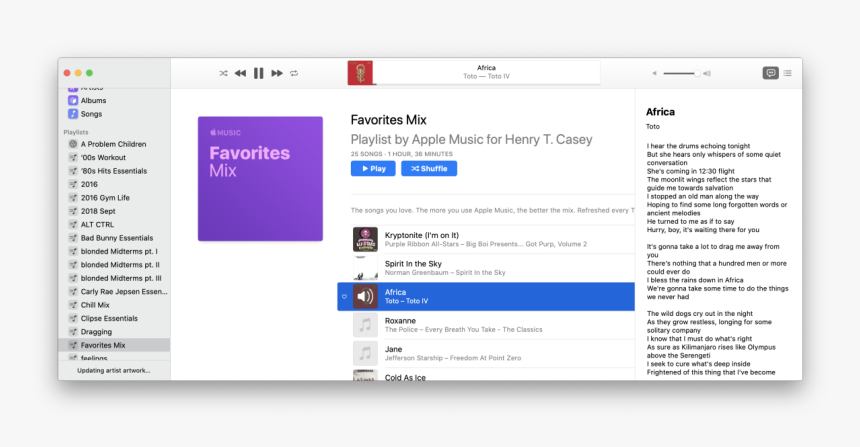The image size is (860, 447).
Task: Toggle repeat mode
Action: pyautogui.click(x=294, y=73)
